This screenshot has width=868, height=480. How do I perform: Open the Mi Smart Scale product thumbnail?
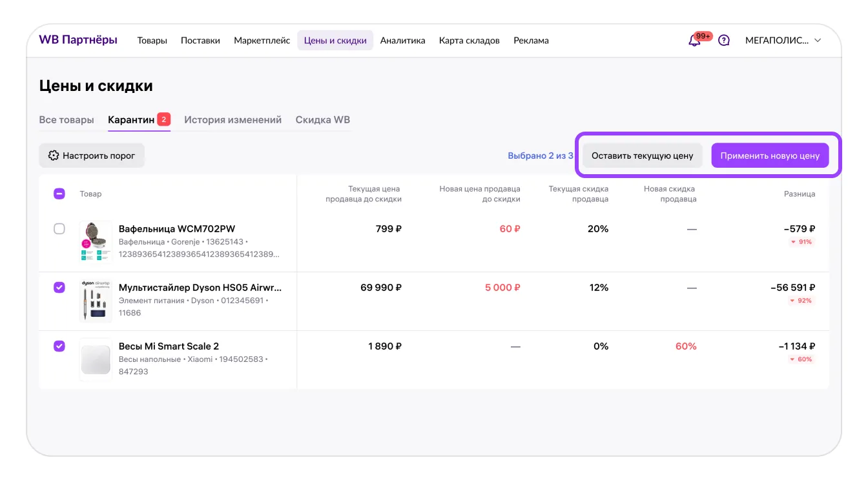point(96,359)
